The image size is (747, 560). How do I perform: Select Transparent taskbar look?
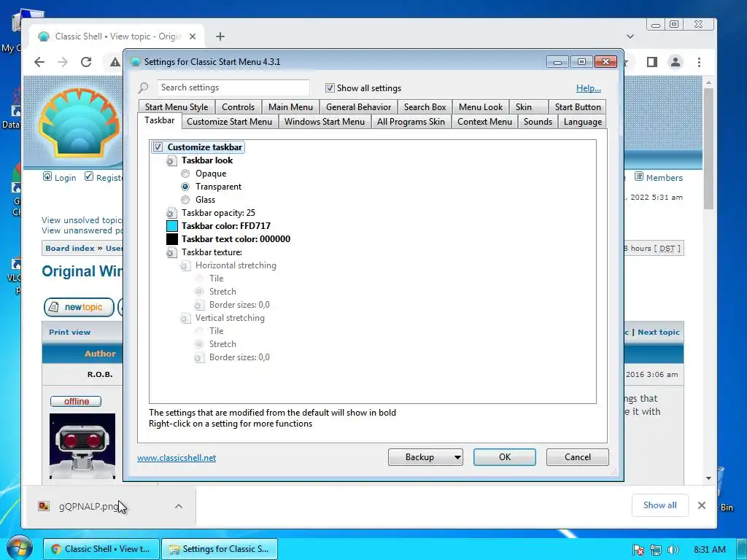pos(185,187)
